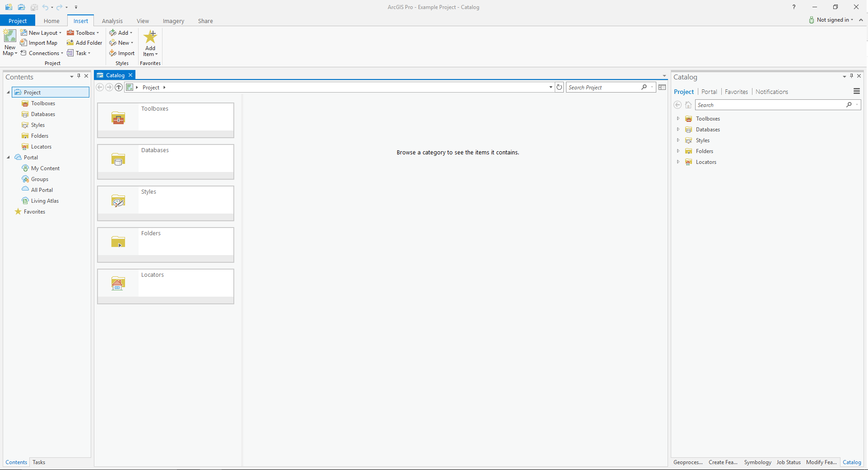Switch to the Analysis ribbon tab
The image size is (868, 470).
pyautogui.click(x=112, y=21)
